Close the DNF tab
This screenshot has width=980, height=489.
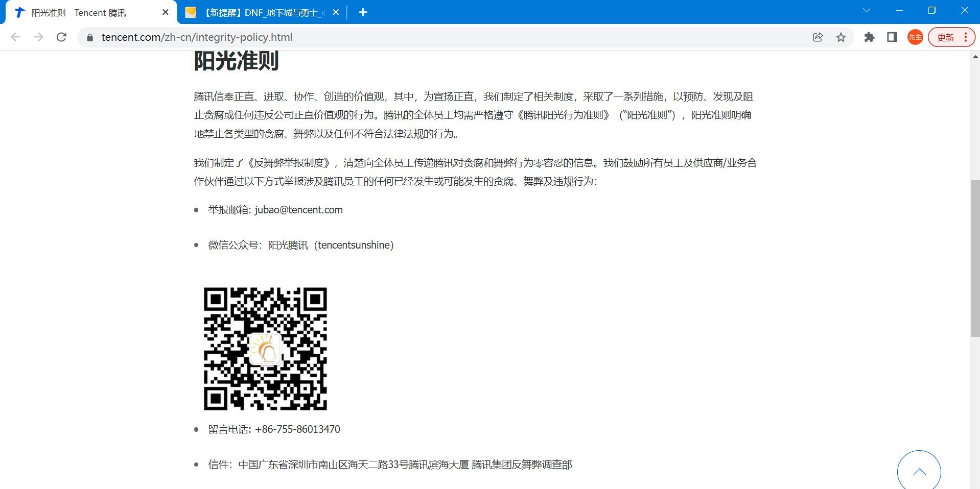click(336, 12)
